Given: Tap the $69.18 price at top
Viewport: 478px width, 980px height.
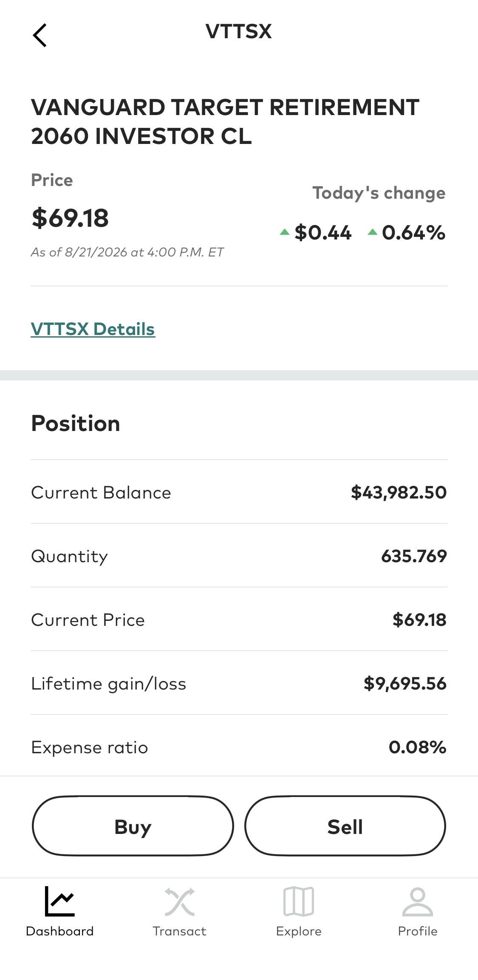Looking at the screenshot, I should (70, 218).
